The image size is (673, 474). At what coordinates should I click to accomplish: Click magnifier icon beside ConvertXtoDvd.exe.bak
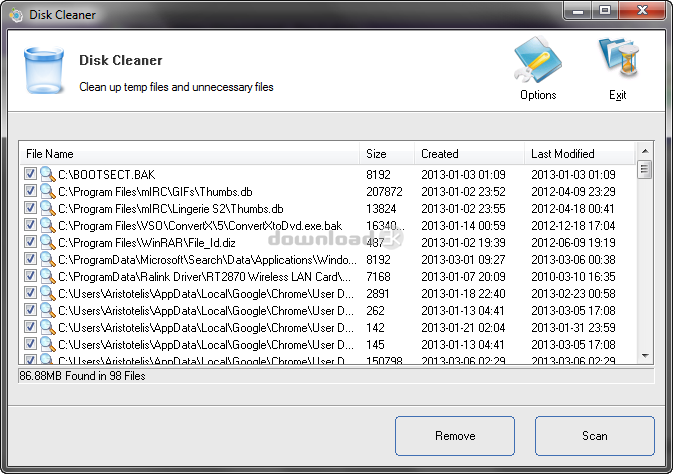click(46, 225)
